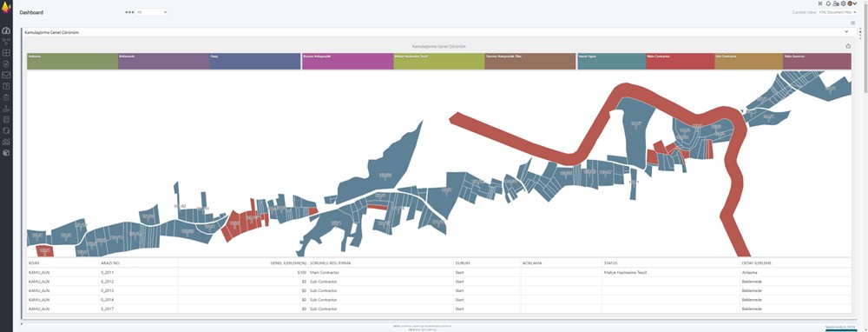This screenshot has width=868, height=332.
Task: Open the document file icon in sidebar
Action: pyautogui.click(x=6, y=63)
